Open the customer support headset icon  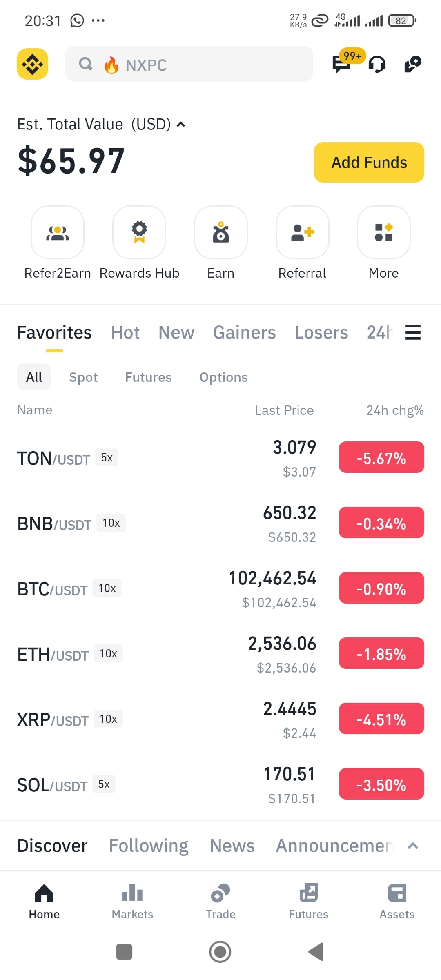(x=377, y=64)
